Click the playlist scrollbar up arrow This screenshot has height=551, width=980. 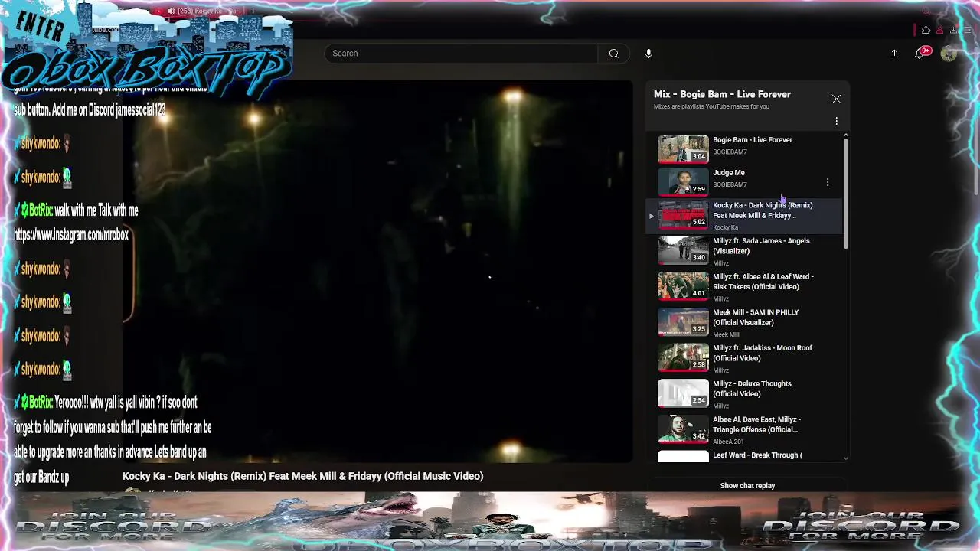[845, 136]
